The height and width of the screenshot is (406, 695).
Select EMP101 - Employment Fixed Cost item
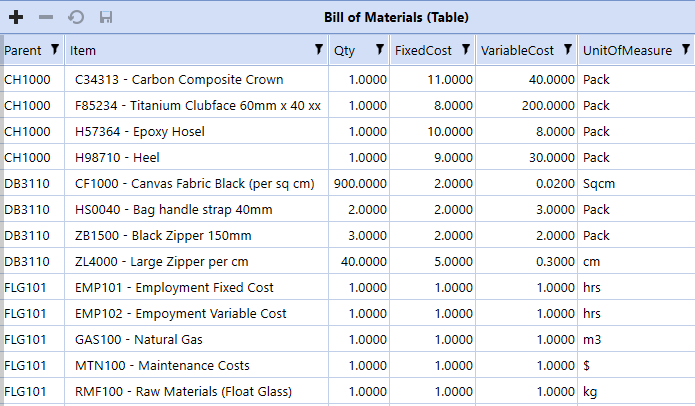pyautogui.click(x=174, y=288)
